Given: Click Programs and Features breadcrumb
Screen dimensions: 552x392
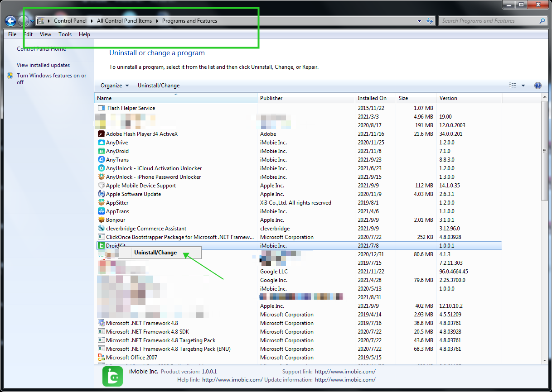Looking at the screenshot, I should tap(189, 21).
